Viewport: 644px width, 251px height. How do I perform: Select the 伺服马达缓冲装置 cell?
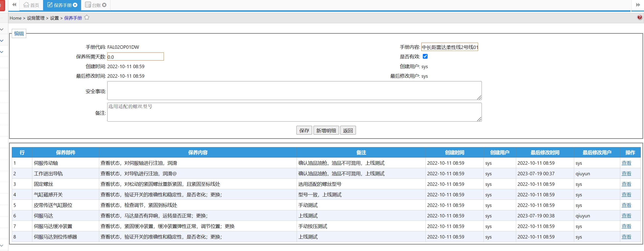65,226
